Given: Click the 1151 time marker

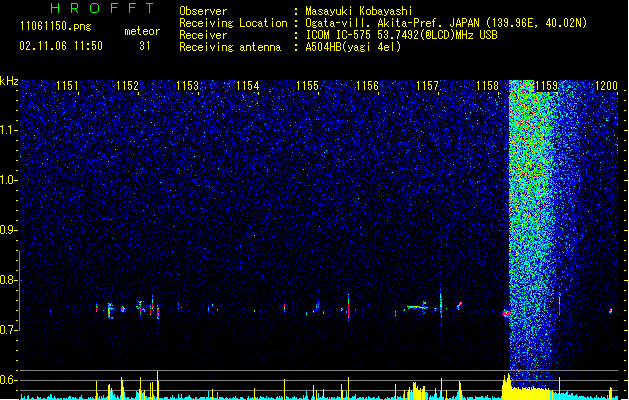Looking at the screenshot, I should coord(67,86).
